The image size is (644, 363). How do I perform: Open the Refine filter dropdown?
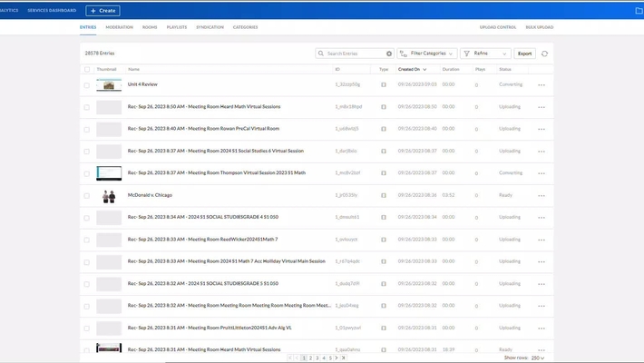(x=485, y=54)
